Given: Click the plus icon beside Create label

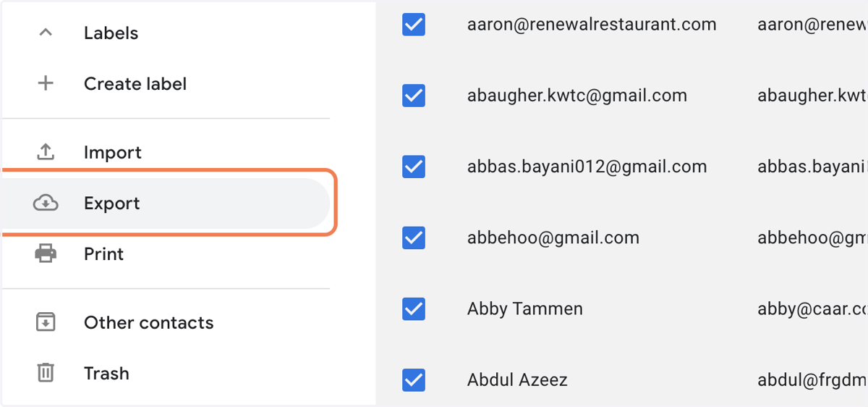Looking at the screenshot, I should pyautogui.click(x=46, y=83).
